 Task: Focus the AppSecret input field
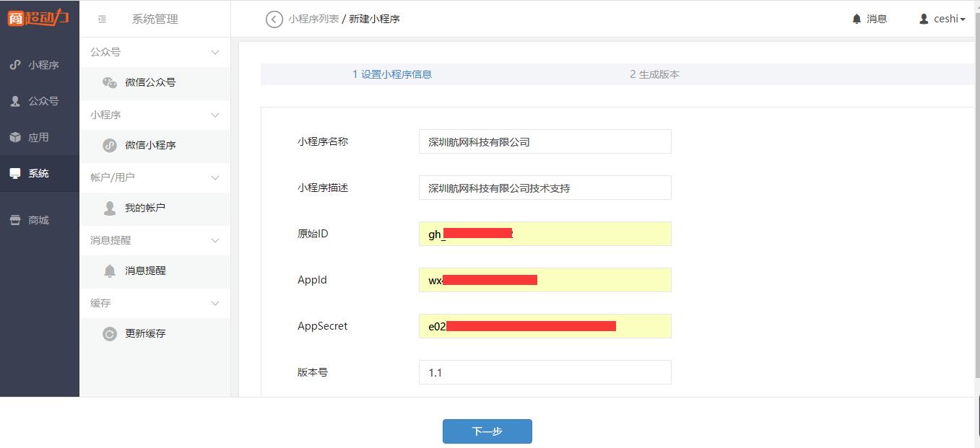[x=545, y=326]
